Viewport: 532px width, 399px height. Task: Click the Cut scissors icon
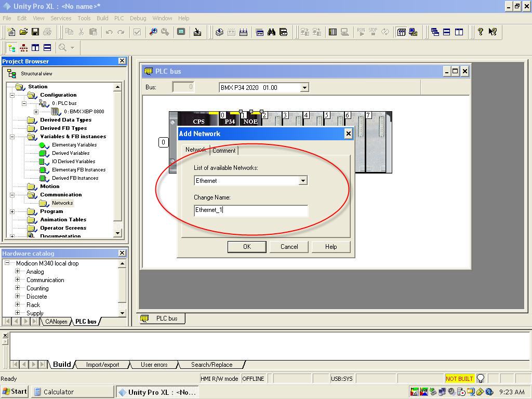(x=81, y=32)
